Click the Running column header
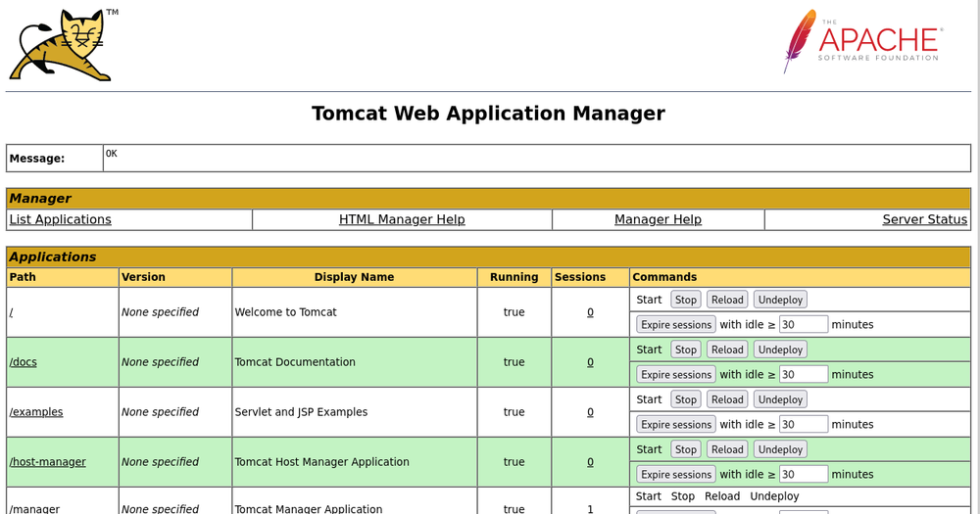 [514, 277]
